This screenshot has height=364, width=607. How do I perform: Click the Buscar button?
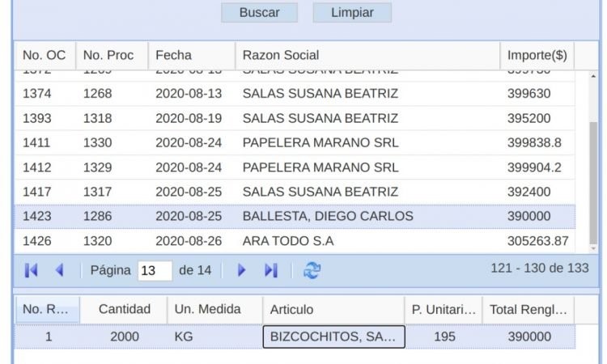tap(259, 12)
